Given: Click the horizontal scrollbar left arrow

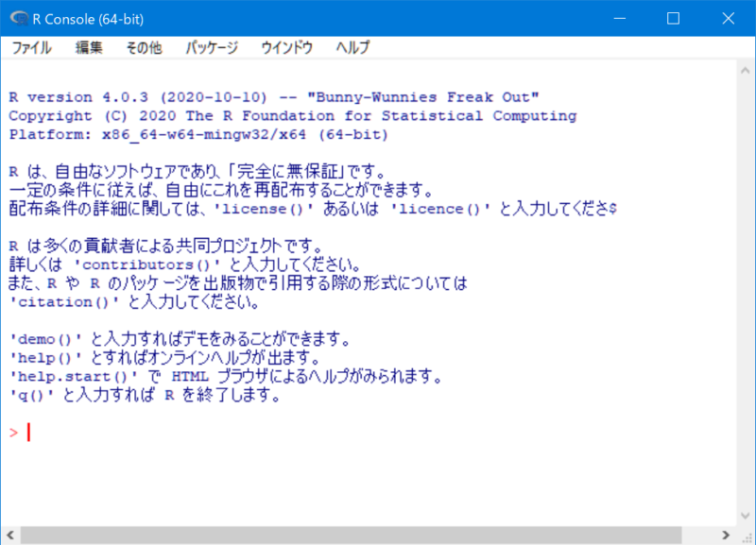Looking at the screenshot, I should (x=10, y=535).
